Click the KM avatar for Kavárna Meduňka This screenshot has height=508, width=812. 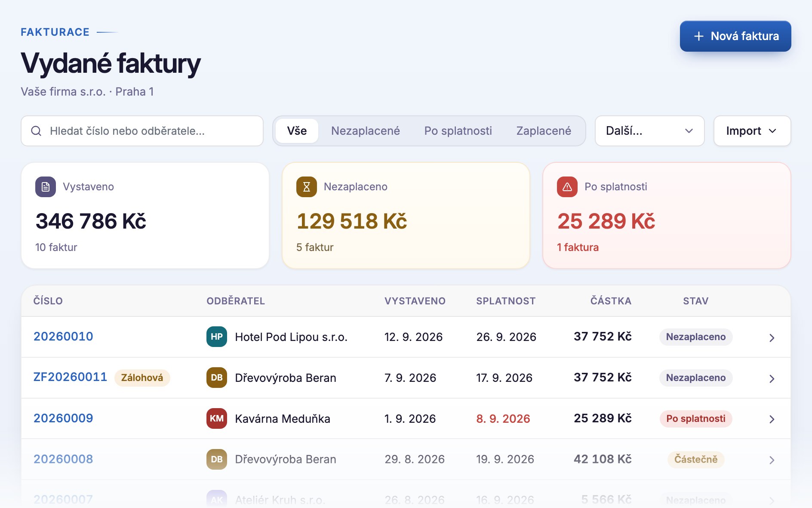click(217, 418)
